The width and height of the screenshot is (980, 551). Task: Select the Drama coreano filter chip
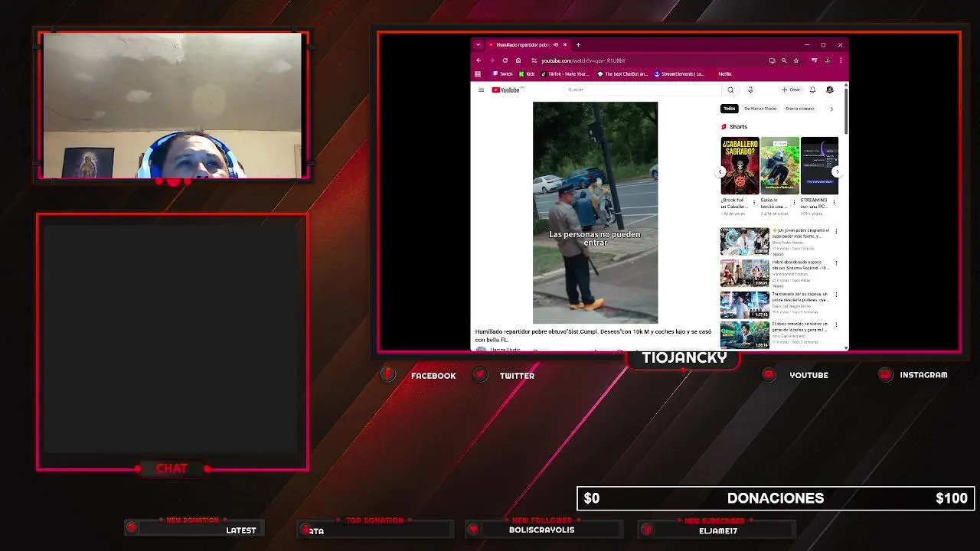800,109
